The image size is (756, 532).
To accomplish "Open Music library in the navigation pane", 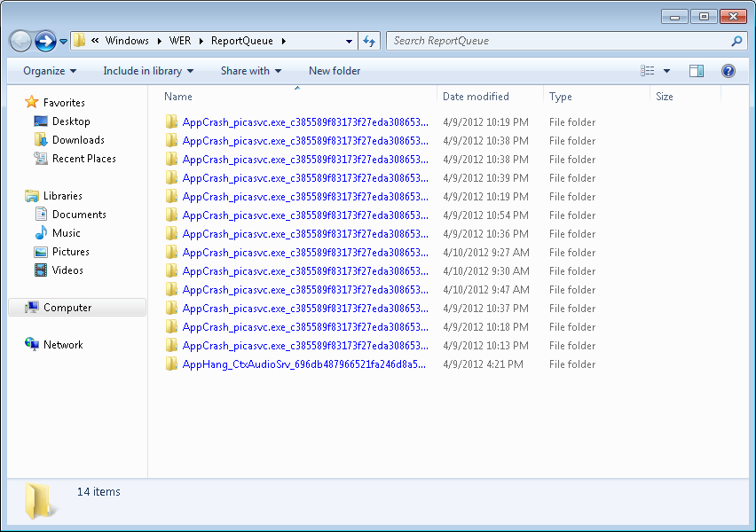I will pos(66,233).
